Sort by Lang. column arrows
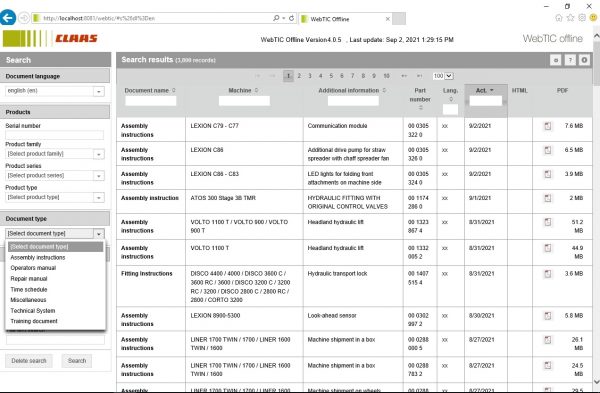 [451, 99]
